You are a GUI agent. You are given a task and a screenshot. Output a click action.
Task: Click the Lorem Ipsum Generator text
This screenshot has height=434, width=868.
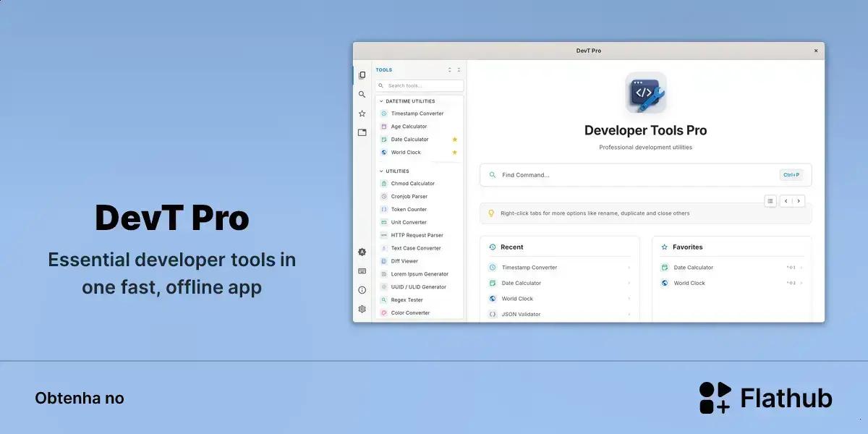tap(420, 274)
